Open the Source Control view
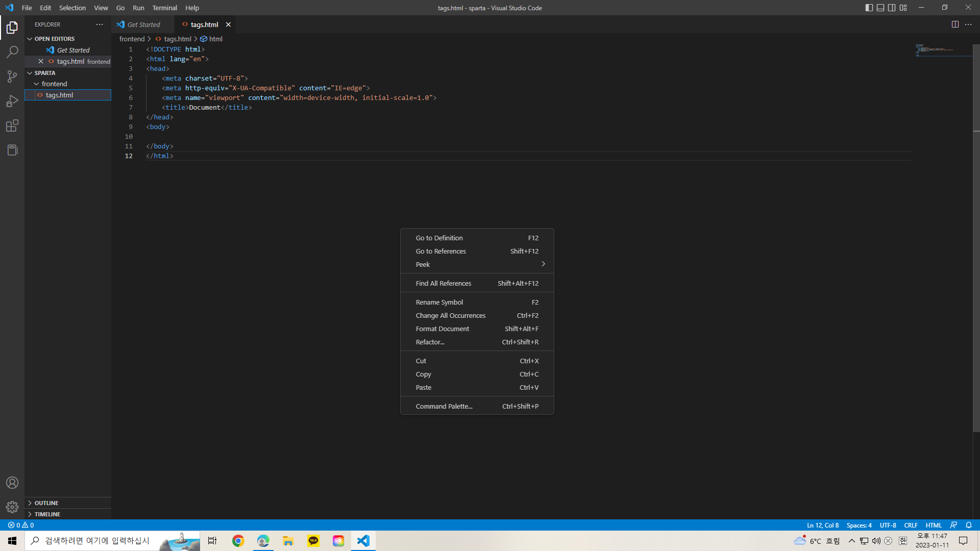 coord(12,77)
